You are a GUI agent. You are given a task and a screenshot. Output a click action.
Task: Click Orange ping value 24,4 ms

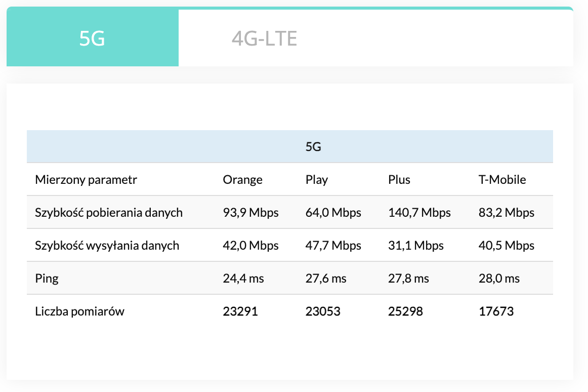pos(243,279)
